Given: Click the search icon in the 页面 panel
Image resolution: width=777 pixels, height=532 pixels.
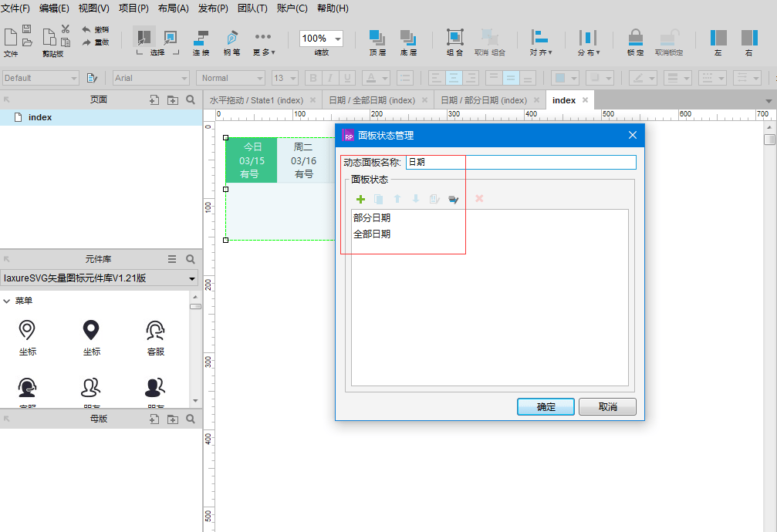Looking at the screenshot, I should [x=190, y=99].
